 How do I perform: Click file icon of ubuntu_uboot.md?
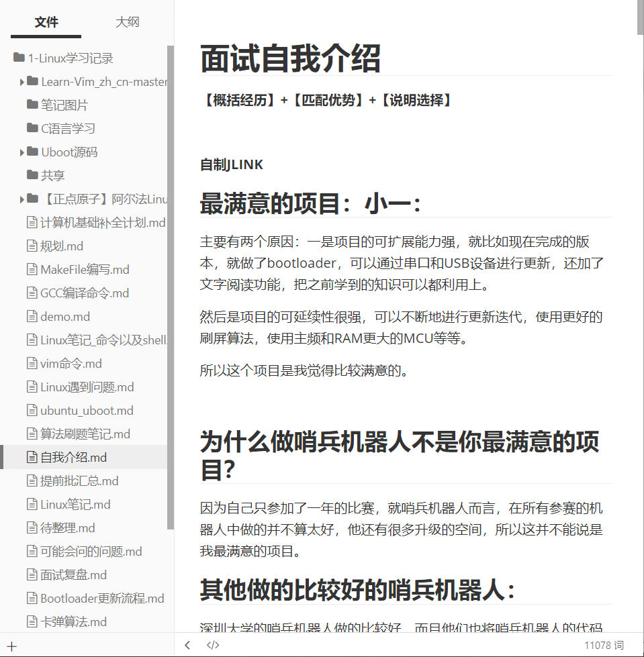[x=32, y=410]
